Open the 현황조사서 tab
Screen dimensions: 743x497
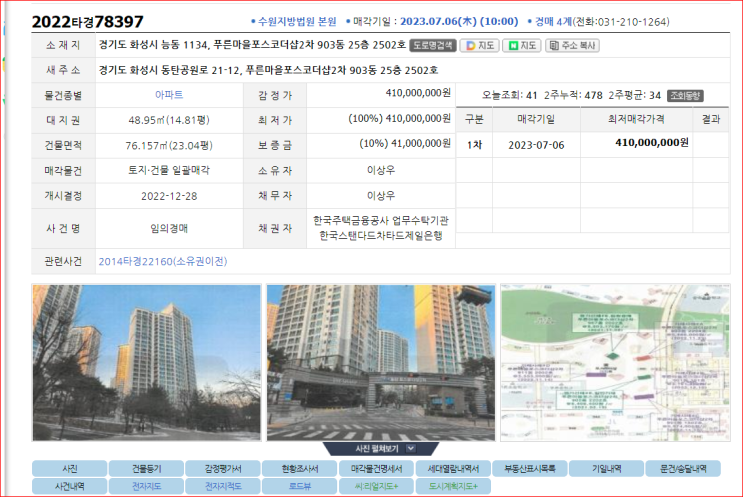point(299,468)
